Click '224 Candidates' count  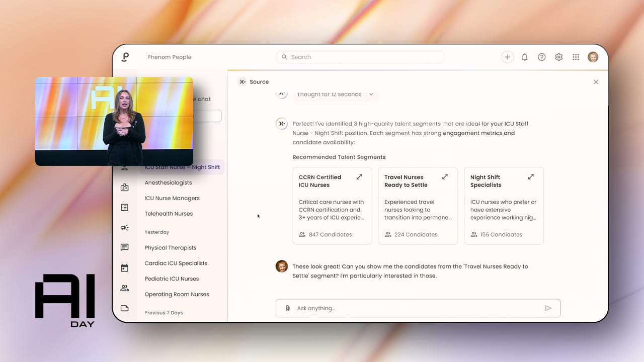coord(416,235)
